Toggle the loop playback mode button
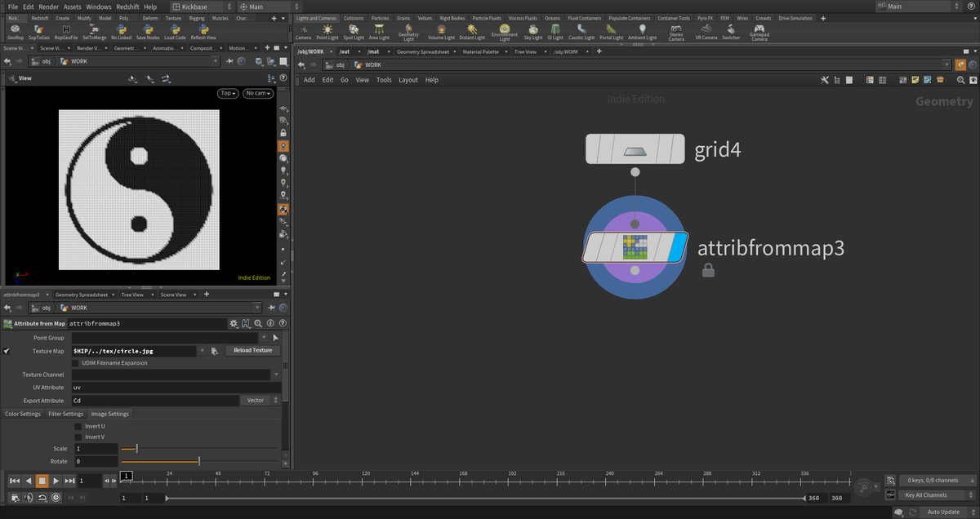Image resolution: width=980 pixels, height=519 pixels. [x=42, y=498]
